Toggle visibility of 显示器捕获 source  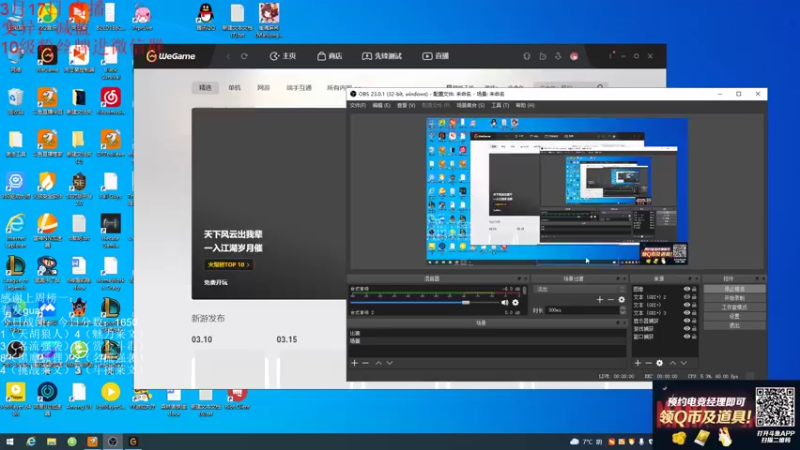pyautogui.click(x=687, y=321)
